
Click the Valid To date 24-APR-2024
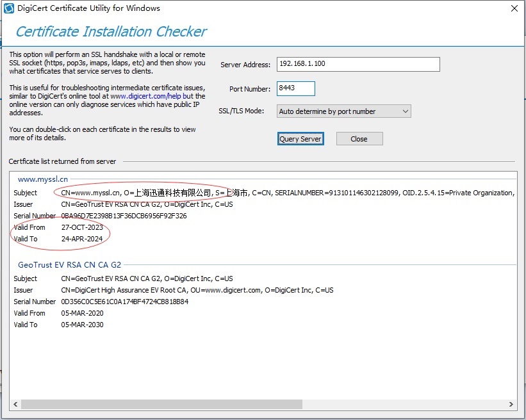click(x=81, y=239)
